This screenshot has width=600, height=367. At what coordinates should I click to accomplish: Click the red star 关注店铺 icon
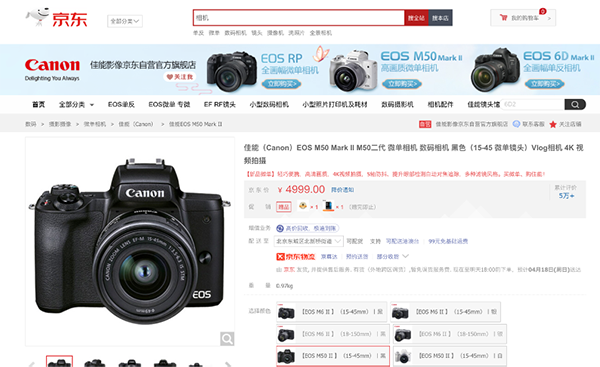(553, 124)
